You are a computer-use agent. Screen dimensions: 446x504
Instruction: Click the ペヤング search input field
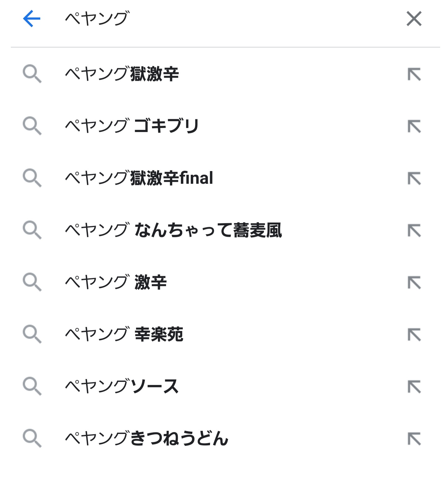click(x=217, y=19)
